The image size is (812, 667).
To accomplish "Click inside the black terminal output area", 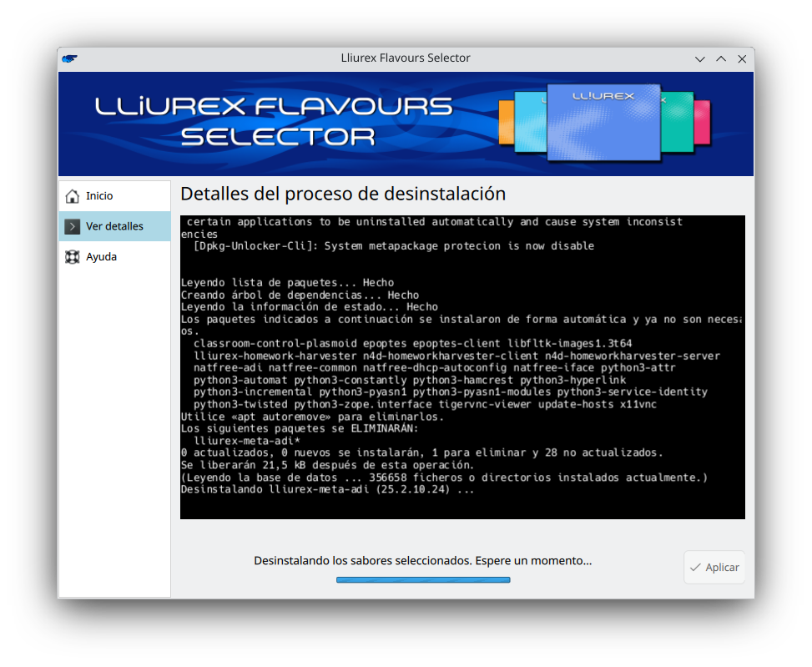I will pyautogui.click(x=462, y=367).
